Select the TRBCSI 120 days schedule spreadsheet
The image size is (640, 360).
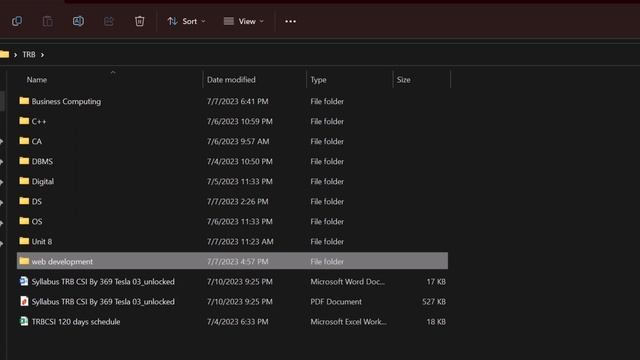[x=232, y=322]
